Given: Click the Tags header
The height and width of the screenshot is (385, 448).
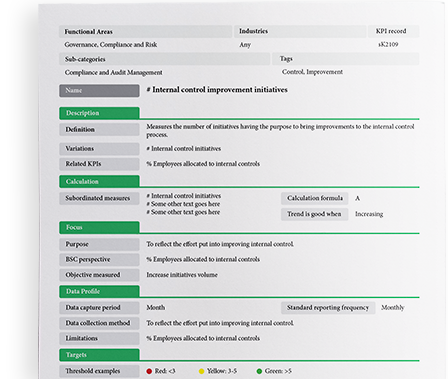Looking at the screenshot, I should [x=346, y=59].
